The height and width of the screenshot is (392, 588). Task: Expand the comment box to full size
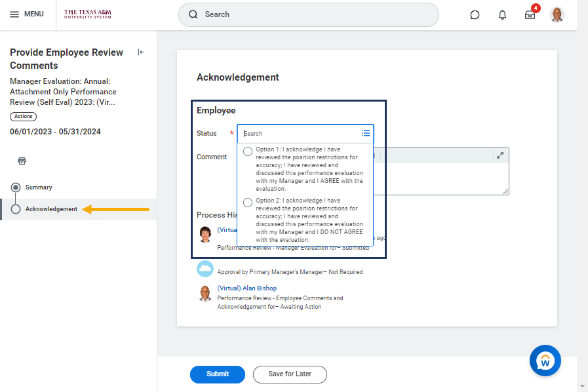click(x=500, y=155)
